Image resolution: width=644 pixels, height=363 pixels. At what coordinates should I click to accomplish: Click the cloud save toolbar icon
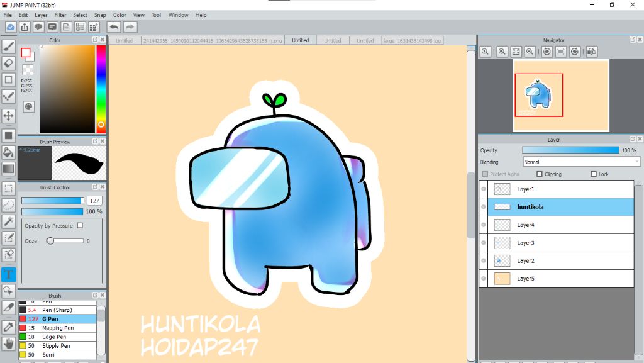(x=10, y=27)
